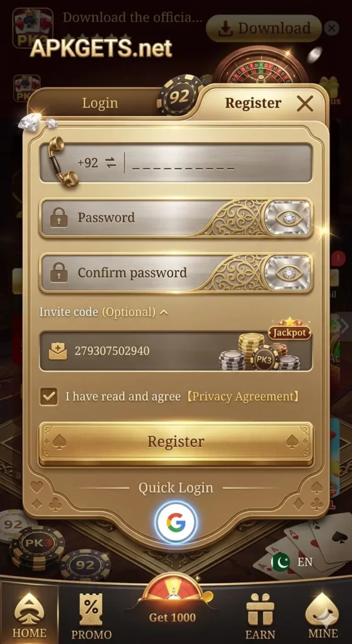Image resolution: width=352 pixels, height=644 pixels.
Task: Select the Register tab
Action: point(253,103)
